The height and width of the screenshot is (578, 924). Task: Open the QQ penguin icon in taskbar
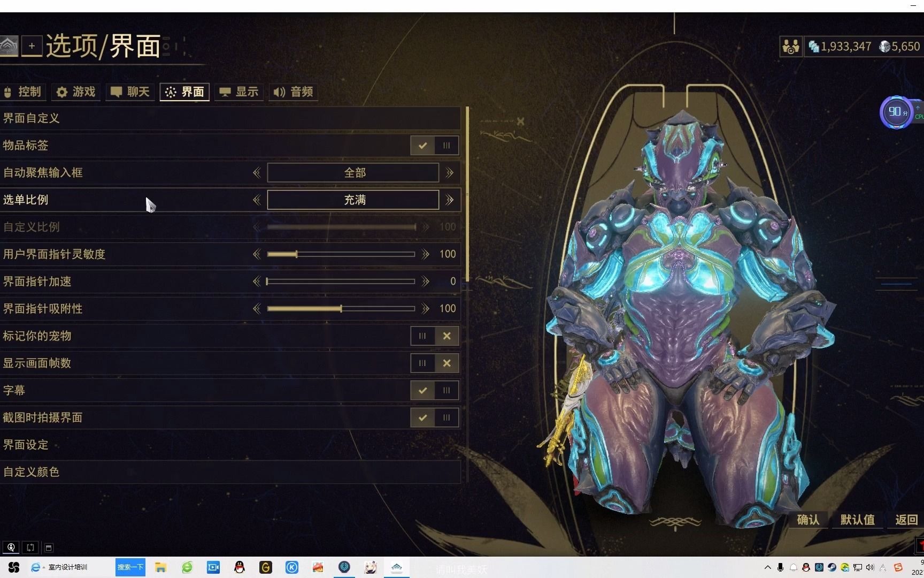[240, 567]
